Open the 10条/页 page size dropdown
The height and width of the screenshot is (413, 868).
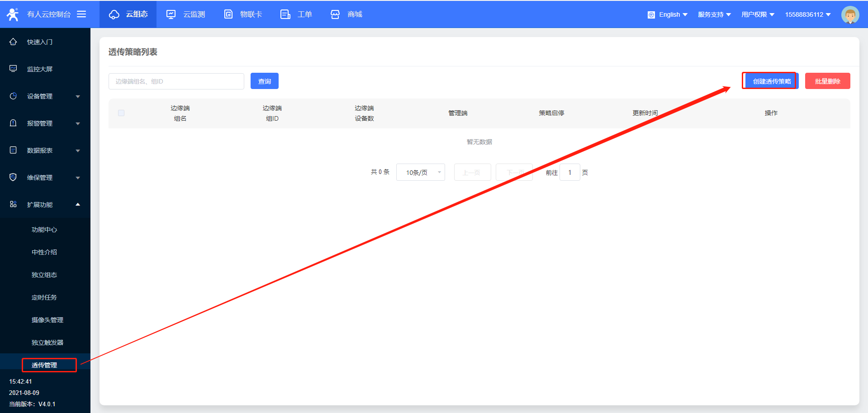(x=420, y=172)
